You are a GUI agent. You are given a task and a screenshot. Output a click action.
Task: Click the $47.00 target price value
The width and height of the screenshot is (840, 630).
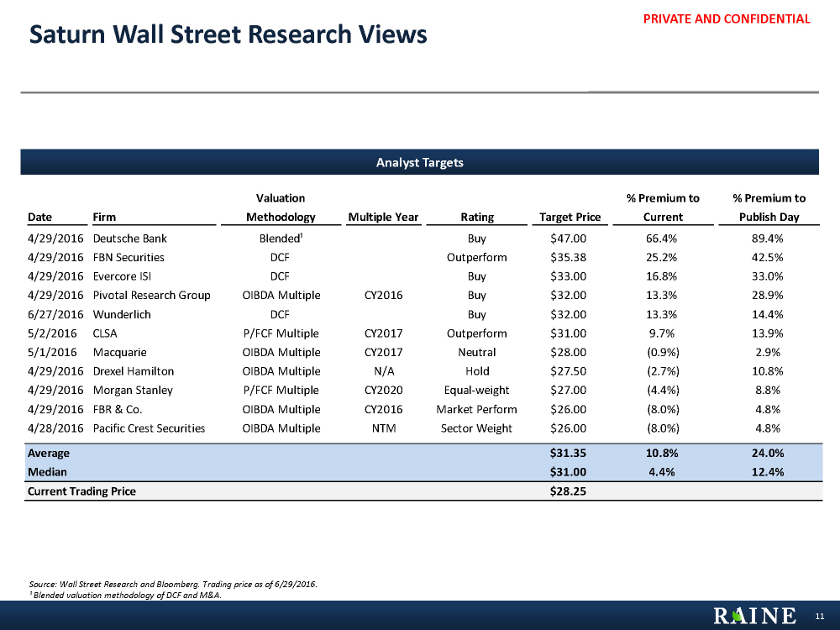click(569, 239)
